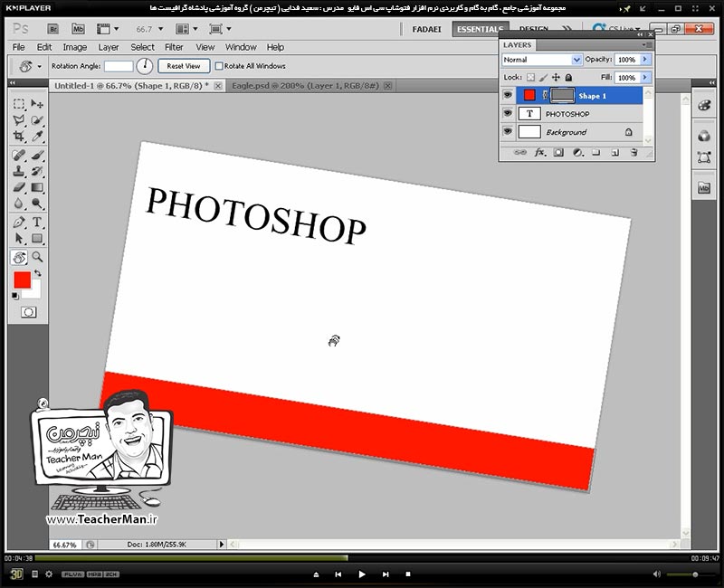
Task: Open the File menu
Action: (x=18, y=47)
